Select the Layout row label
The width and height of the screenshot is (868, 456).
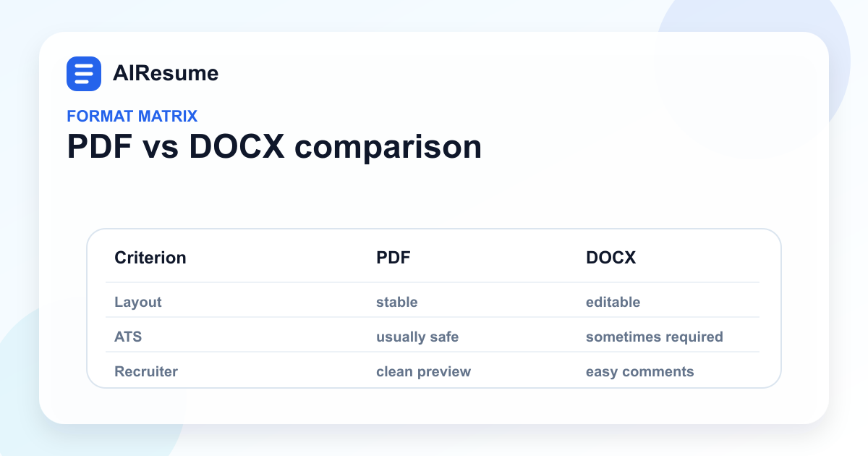pyautogui.click(x=138, y=303)
